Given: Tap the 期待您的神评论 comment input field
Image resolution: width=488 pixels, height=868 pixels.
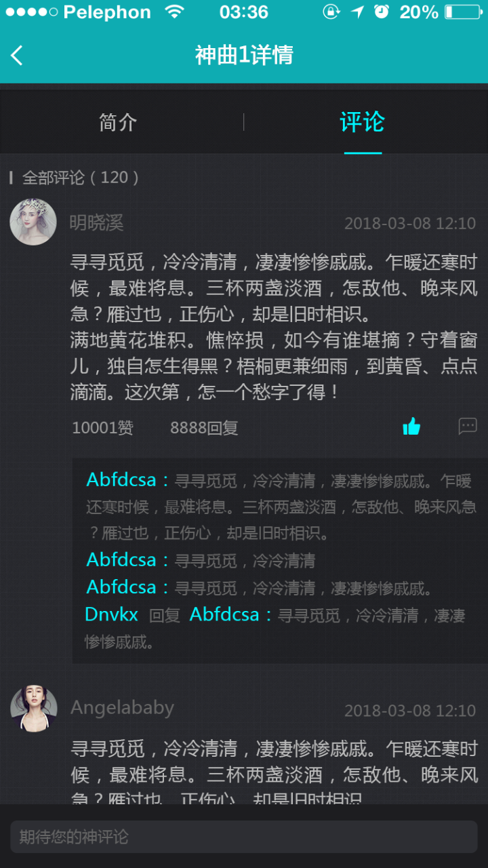Looking at the screenshot, I should [x=244, y=837].
